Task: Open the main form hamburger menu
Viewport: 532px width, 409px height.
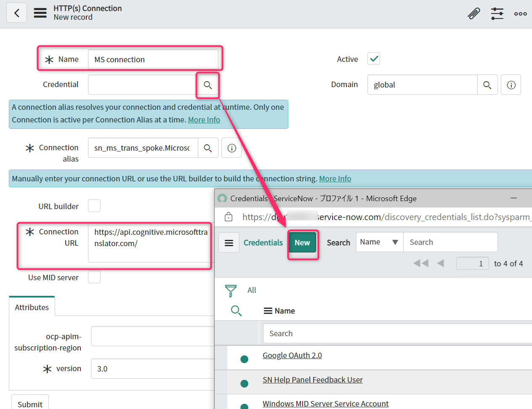Action: pyautogui.click(x=40, y=13)
